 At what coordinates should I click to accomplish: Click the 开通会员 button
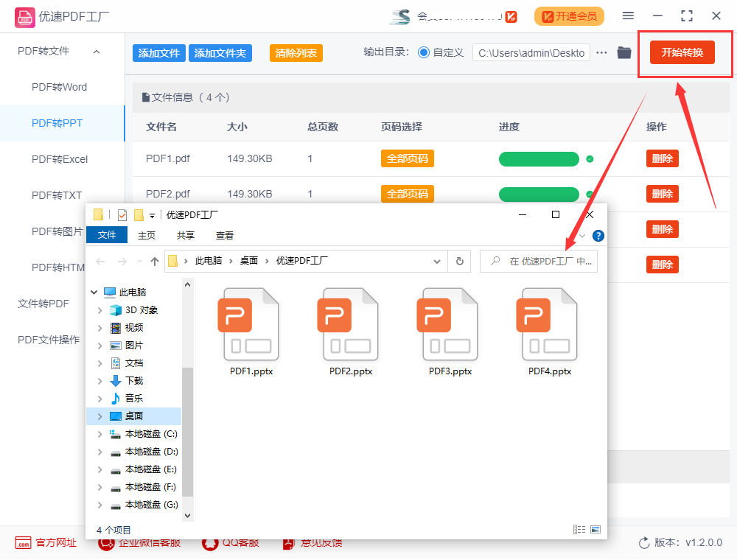click(569, 16)
